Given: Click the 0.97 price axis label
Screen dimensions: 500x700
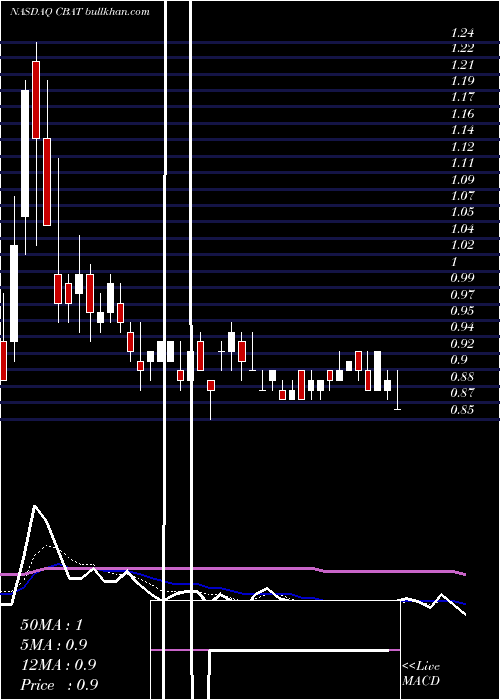Looking at the screenshot, I should (462, 295).
